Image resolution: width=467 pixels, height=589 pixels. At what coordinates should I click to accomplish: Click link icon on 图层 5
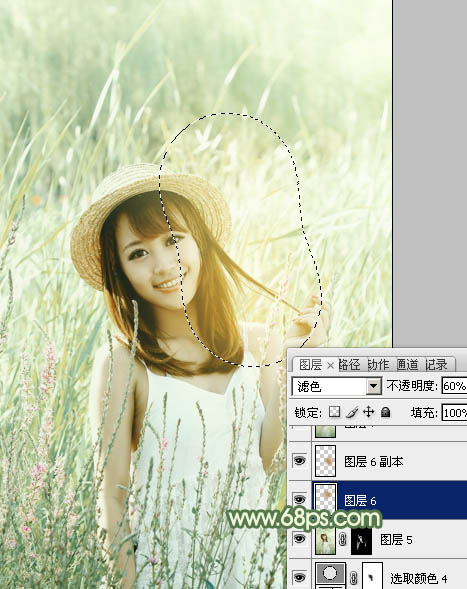tap(342, 540)
